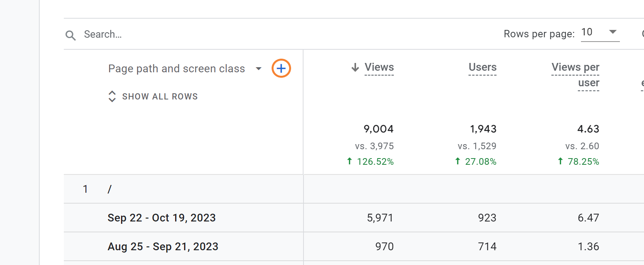
Task: Sort table by Views column
Action: click(379, 67)
